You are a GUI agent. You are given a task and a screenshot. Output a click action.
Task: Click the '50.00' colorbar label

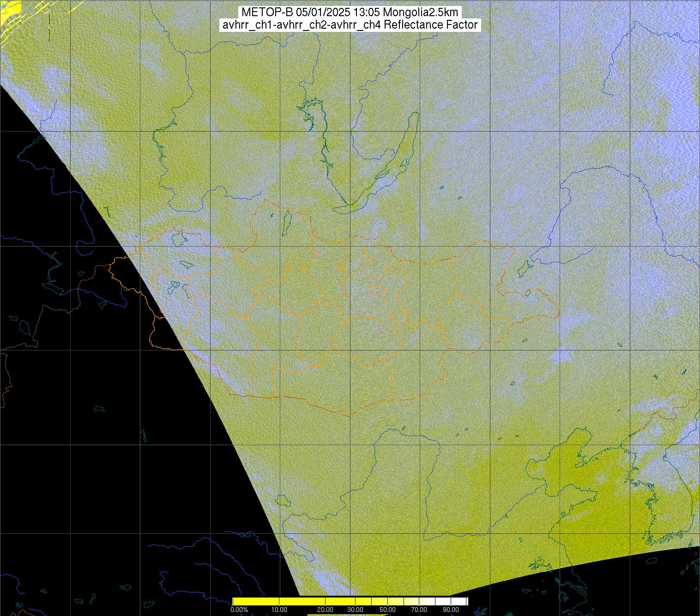387,610
